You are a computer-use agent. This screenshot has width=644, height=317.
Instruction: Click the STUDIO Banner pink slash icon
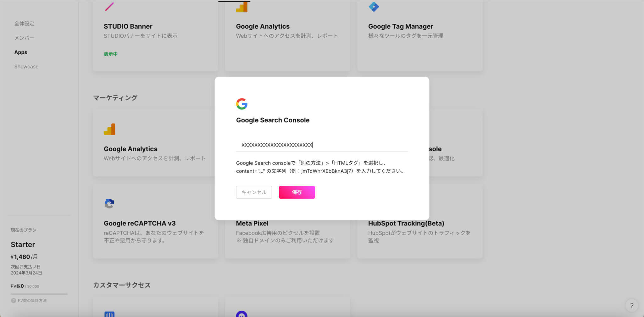[x=109, y=7]
